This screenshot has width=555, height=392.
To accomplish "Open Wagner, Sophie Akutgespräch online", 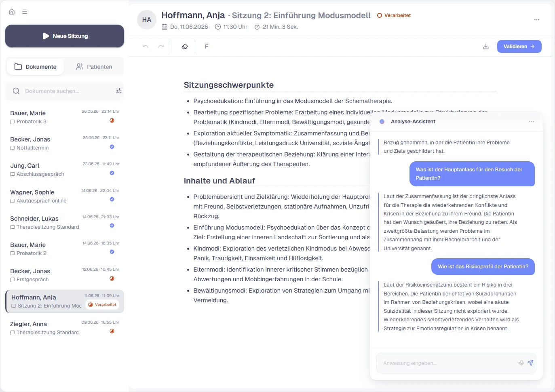I will pyautogui.click(x=65, y=196).
